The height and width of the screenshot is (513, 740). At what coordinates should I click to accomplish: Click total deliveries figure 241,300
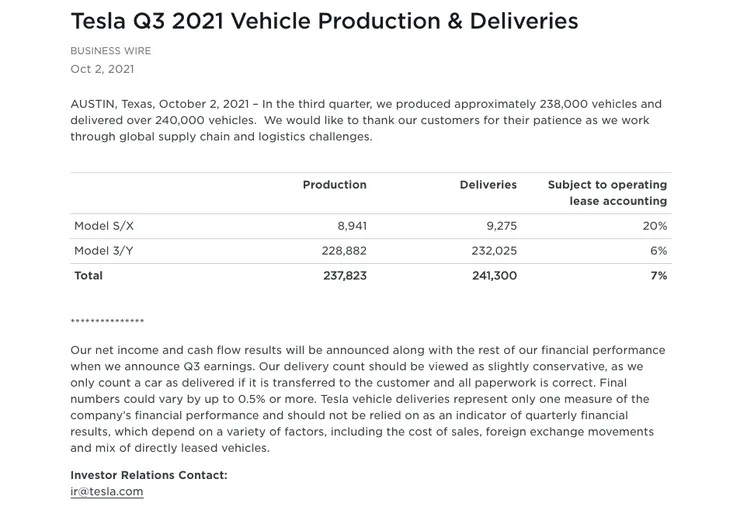(x=495, y=276)
